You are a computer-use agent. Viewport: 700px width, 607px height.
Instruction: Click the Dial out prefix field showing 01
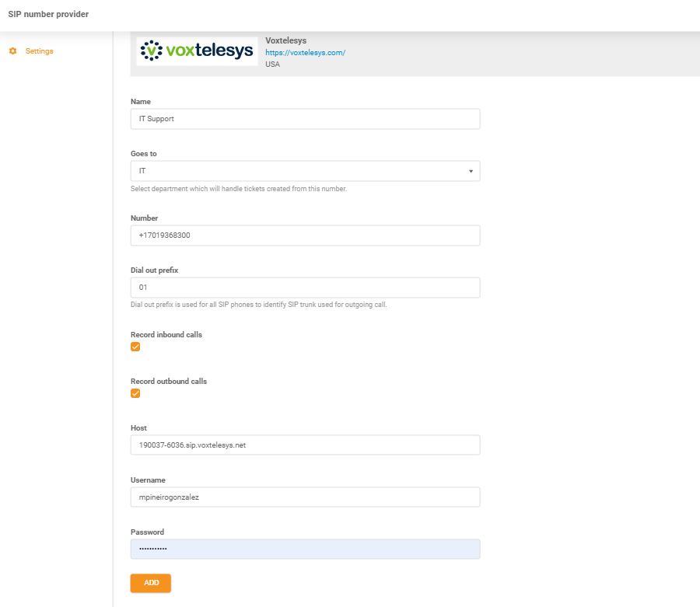[305, 287]
